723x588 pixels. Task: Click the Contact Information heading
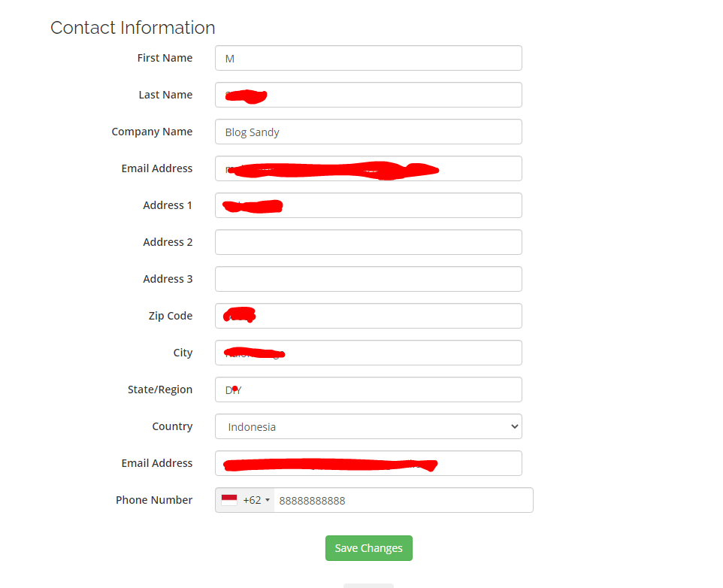tap(133, 28)
